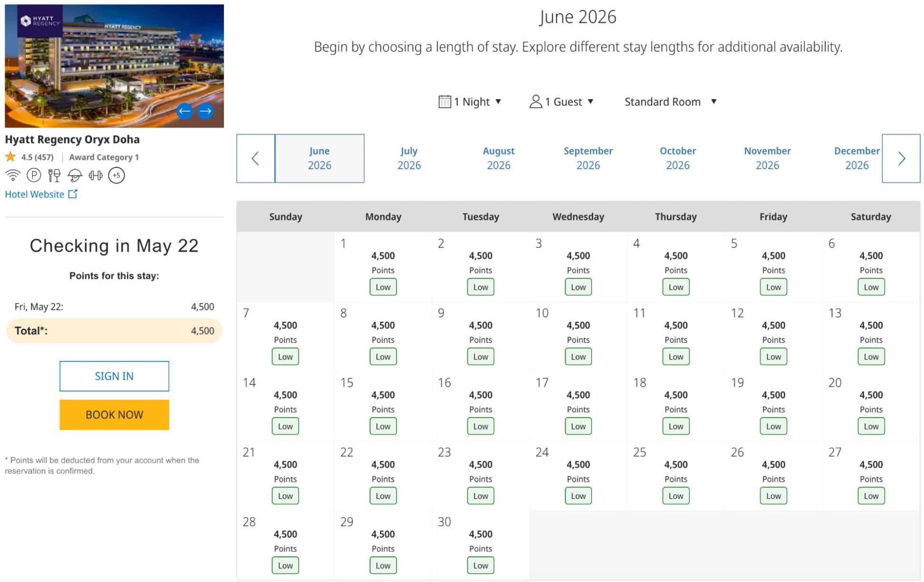Viewport: 924px width, 582px height.
Task: Select June 27 on the calendar
Action: tap(871, 475)
